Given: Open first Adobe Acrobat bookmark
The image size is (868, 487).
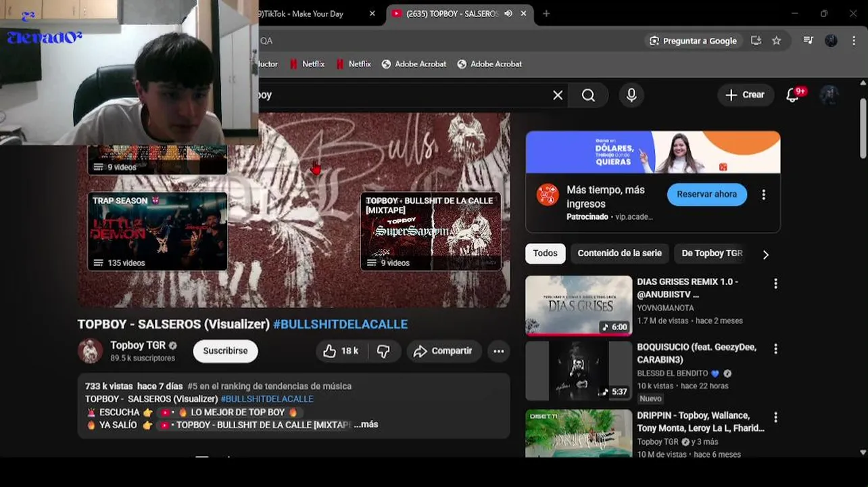Looking at the screenshot, I should [414, 64].
